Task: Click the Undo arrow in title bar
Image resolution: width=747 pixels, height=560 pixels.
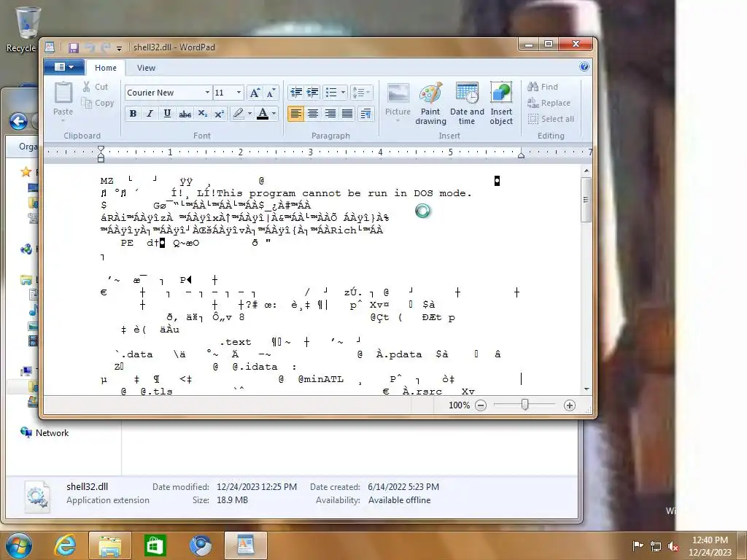Action: [89, 47]
